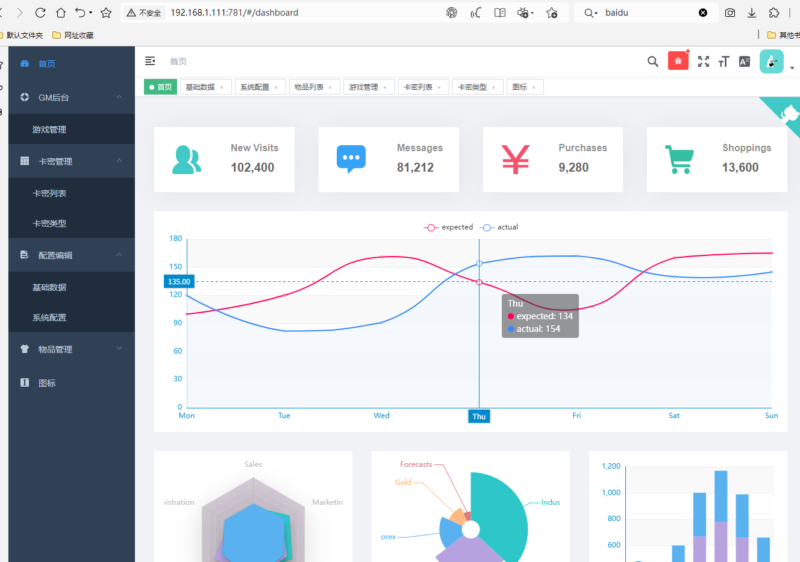Click the red bug error log icon
Image resolution: width=800 pixels, height=562 pixels.
(x=678, y=61)
